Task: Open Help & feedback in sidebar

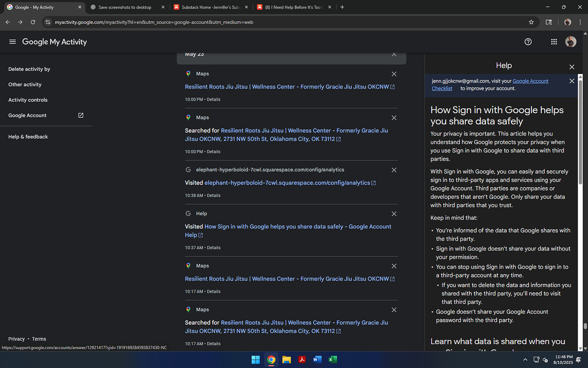Action: 28,137
